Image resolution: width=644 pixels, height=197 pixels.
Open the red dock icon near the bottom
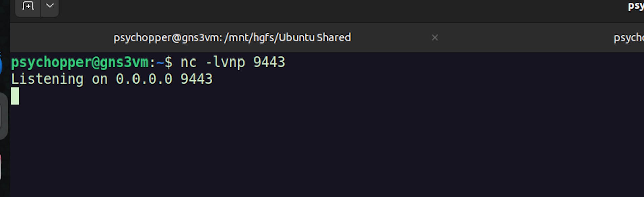(1, 167)
